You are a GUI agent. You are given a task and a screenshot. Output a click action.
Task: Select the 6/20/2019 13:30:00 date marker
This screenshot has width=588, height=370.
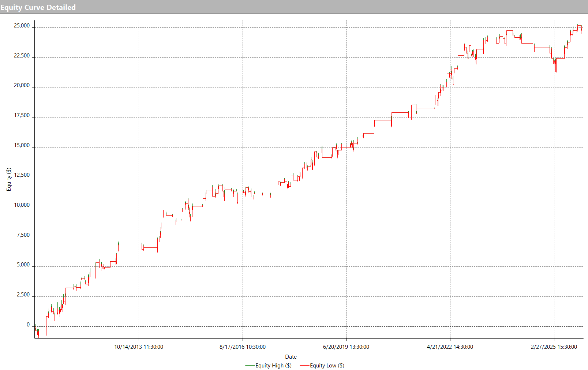pos(346,347)
